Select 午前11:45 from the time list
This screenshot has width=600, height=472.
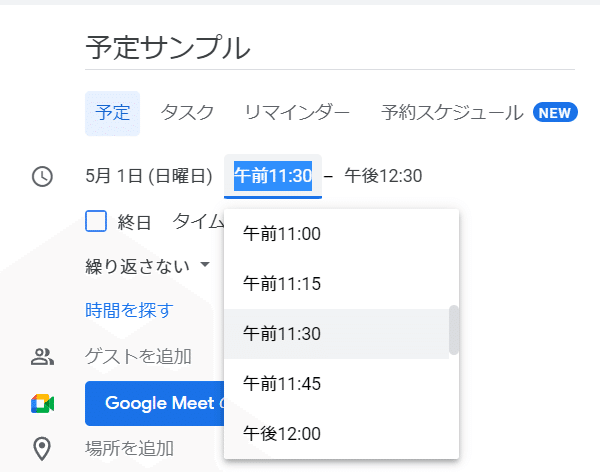[341, 384]
